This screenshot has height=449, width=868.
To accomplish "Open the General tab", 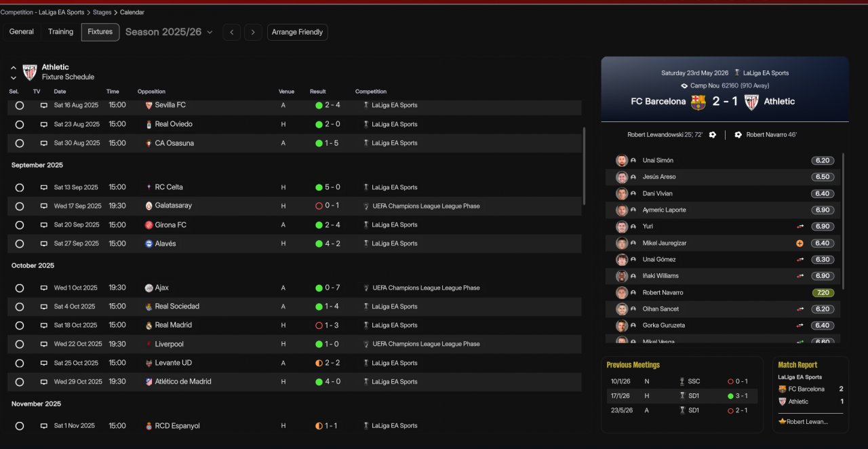I will (22, 32).
